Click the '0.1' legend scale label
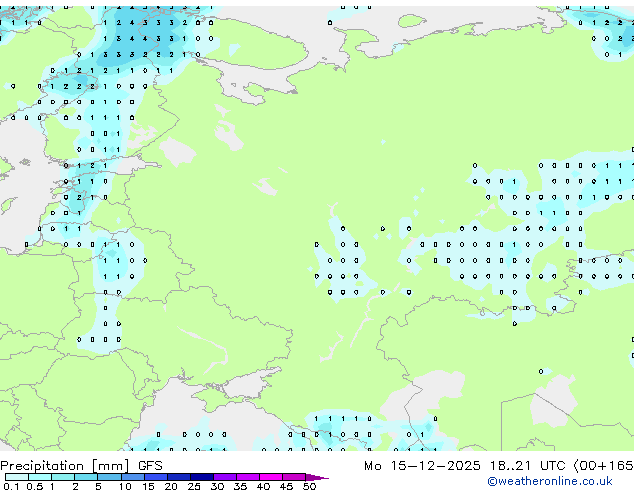 pyautogui.click(x=11, y=486)
